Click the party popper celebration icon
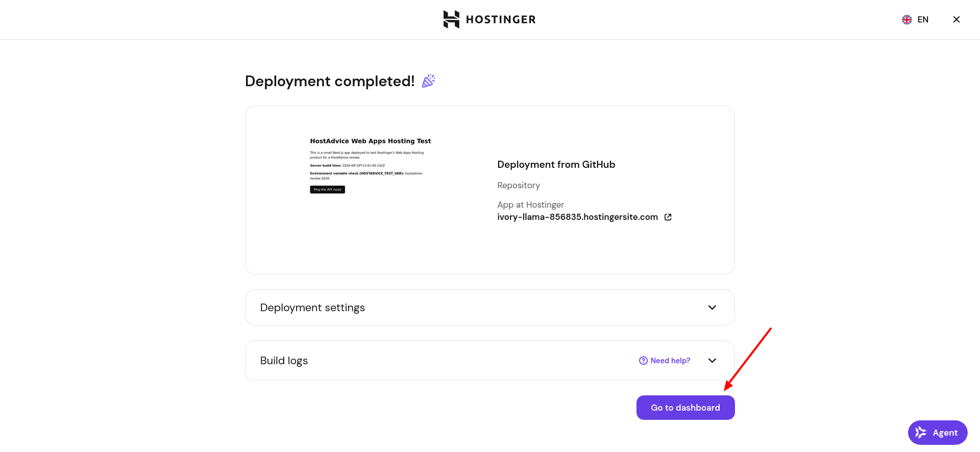This screenshot has width=980, height=452. [428, 81]
